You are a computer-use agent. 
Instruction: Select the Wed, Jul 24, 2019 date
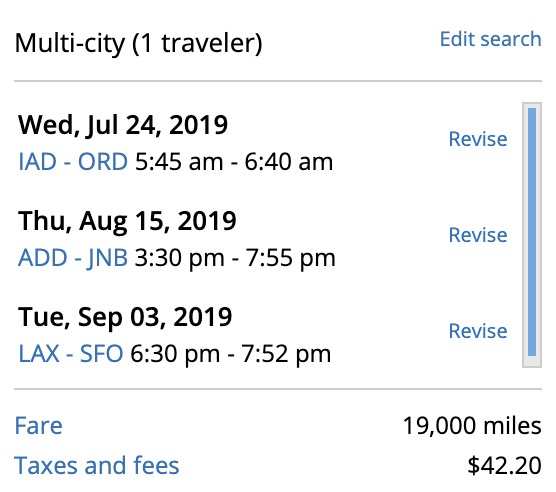(x=123, y=125)
